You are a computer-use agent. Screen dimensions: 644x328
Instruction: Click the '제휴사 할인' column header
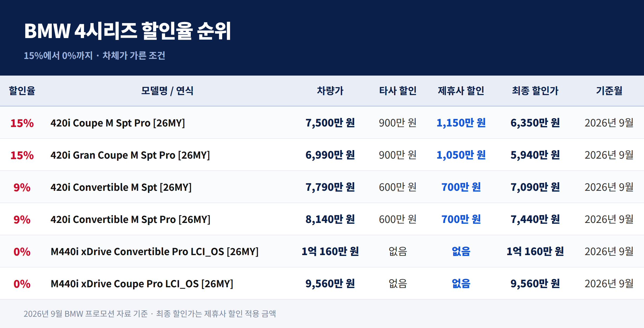[x=461, y=91]
